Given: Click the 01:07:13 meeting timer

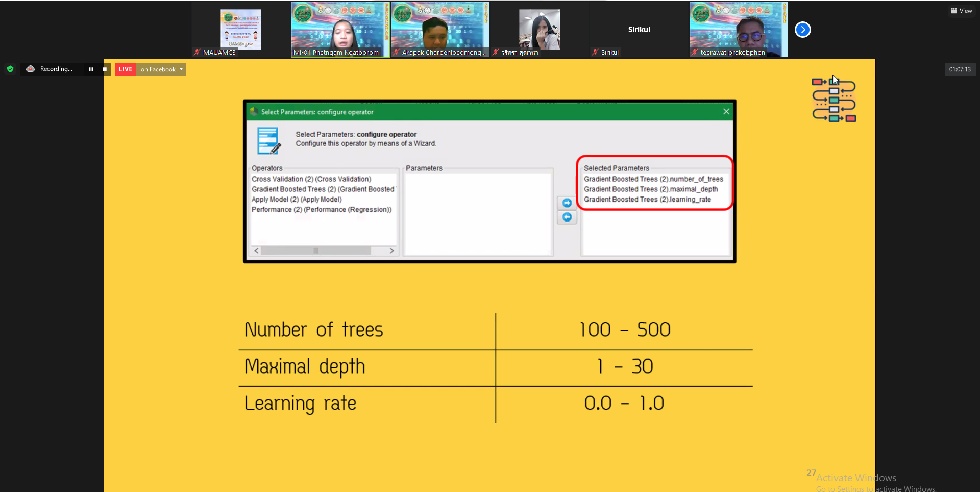Looking at the screenshot, I should pos(960,69).
